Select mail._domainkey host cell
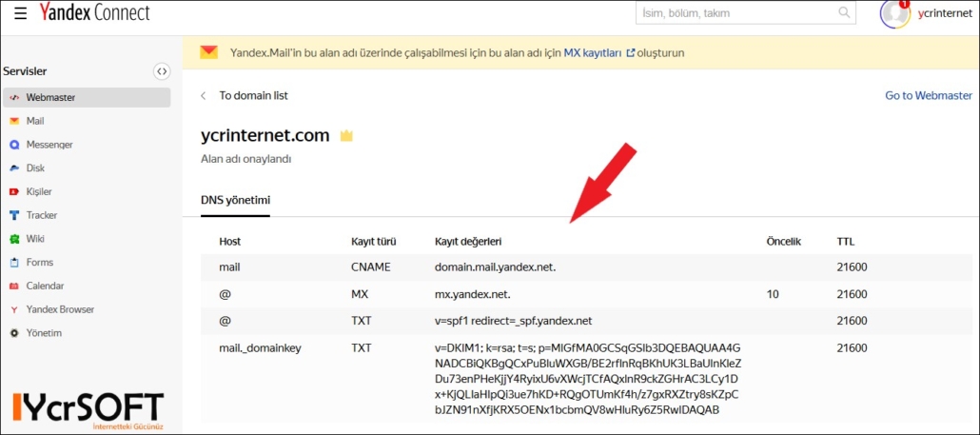This screenshot has height=435, width=980. (260, 348)
